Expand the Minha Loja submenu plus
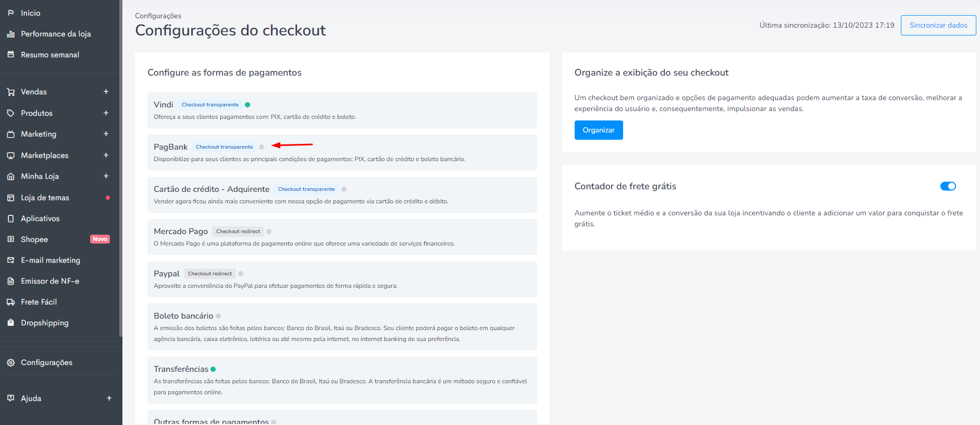Image resolution: width=980 pixels, height=425 pixels. point(106,176)
